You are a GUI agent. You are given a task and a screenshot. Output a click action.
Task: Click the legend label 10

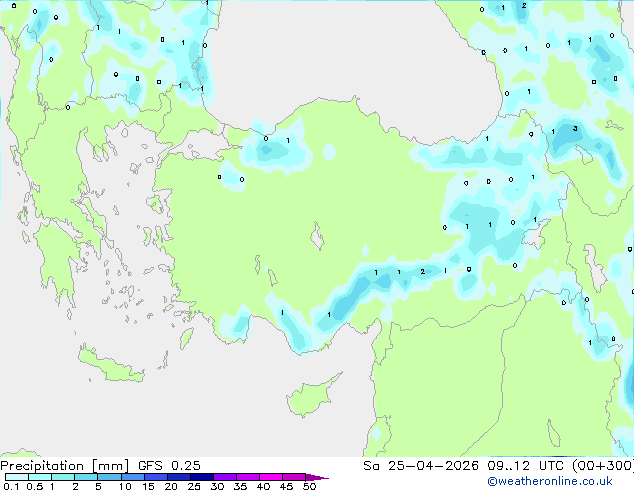click(125, 486)
